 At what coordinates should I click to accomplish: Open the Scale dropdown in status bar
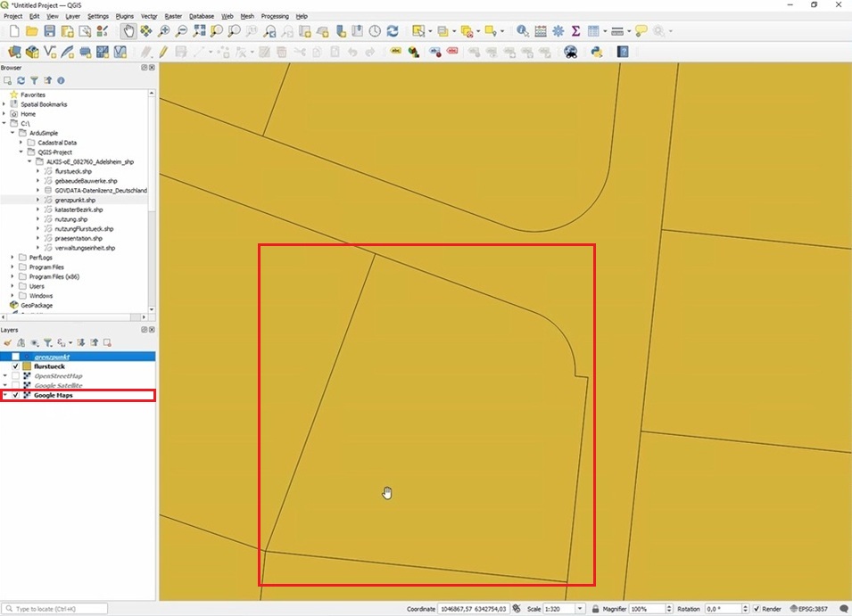[x=580, y=609]
